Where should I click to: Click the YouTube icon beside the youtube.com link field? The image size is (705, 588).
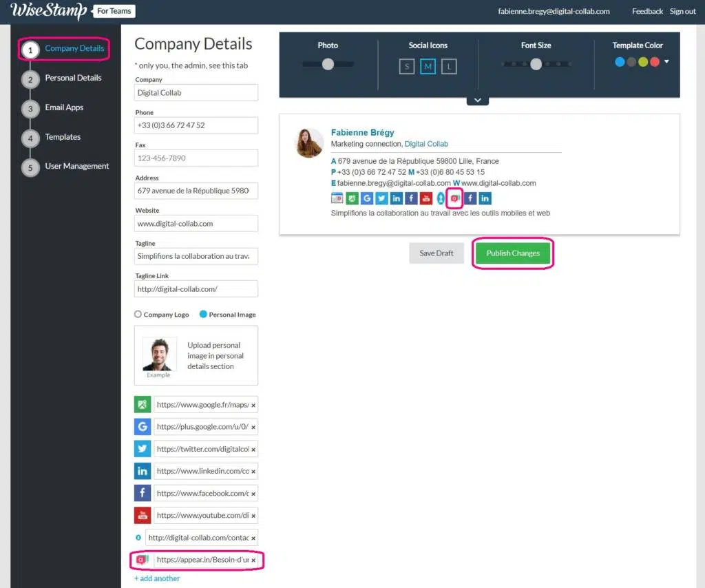[x=143, y=515]
